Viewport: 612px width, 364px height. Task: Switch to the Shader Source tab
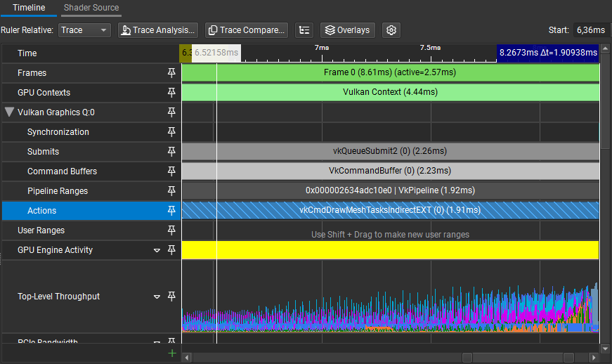(91, 8)
